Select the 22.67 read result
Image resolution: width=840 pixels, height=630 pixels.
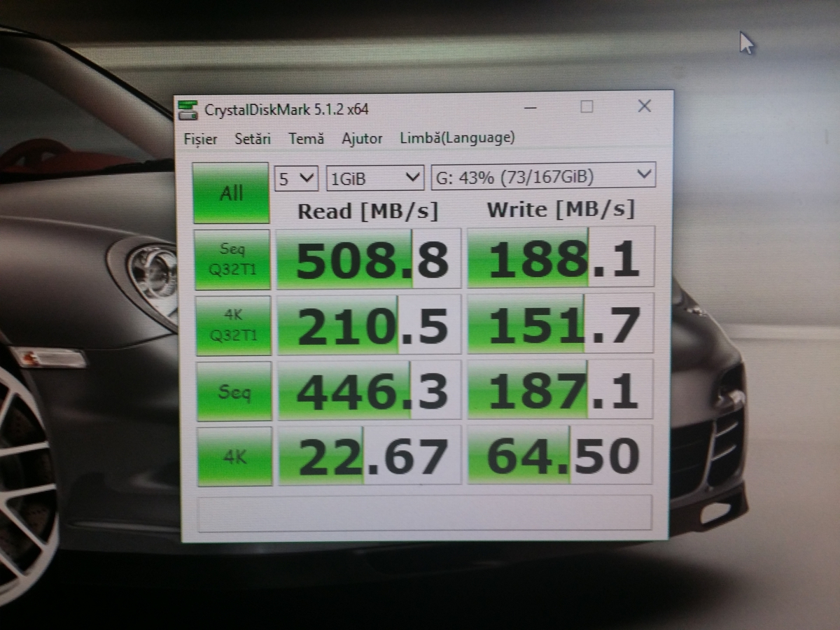pos(370,456)
